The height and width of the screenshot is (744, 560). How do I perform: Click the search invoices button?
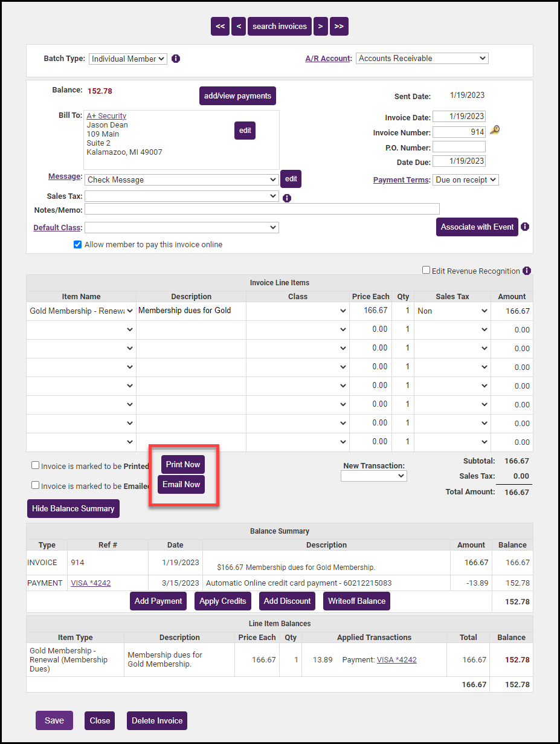(279, 26)
